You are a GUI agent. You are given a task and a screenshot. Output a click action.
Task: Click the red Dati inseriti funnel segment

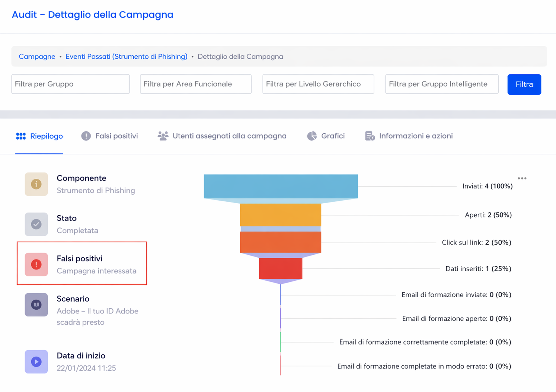tap(281, 268)
